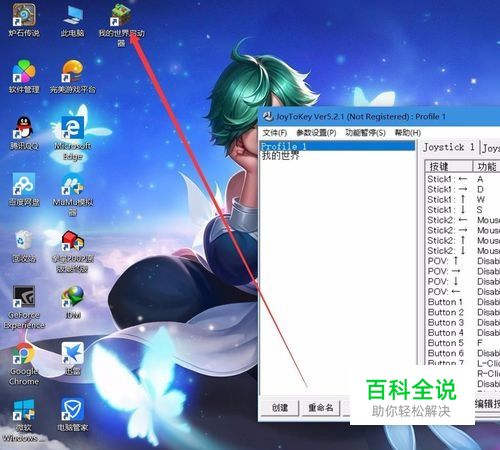Open the 炉石传说 Hearthstone desktop icon

point(24,20)
